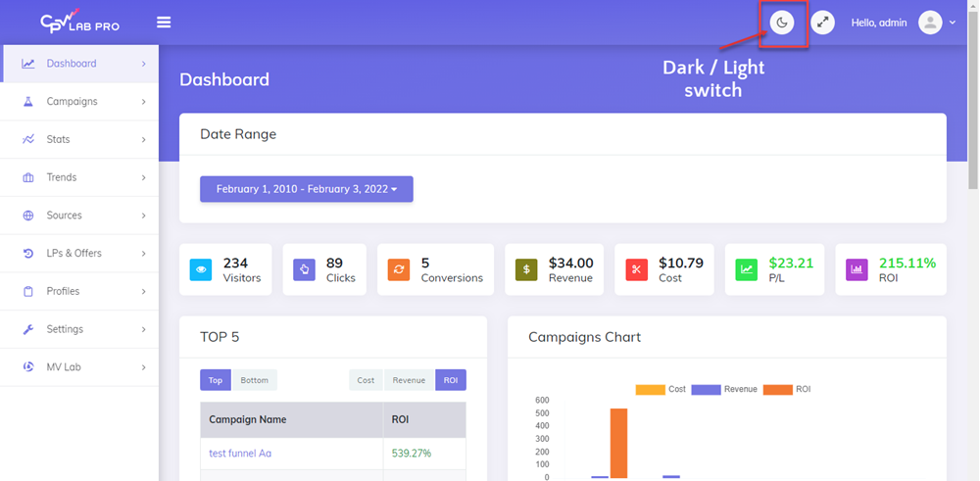Click the Clicks pointer icon
Image resolution: width=980 pixels, height=481 pixels.
coord(304,269)
